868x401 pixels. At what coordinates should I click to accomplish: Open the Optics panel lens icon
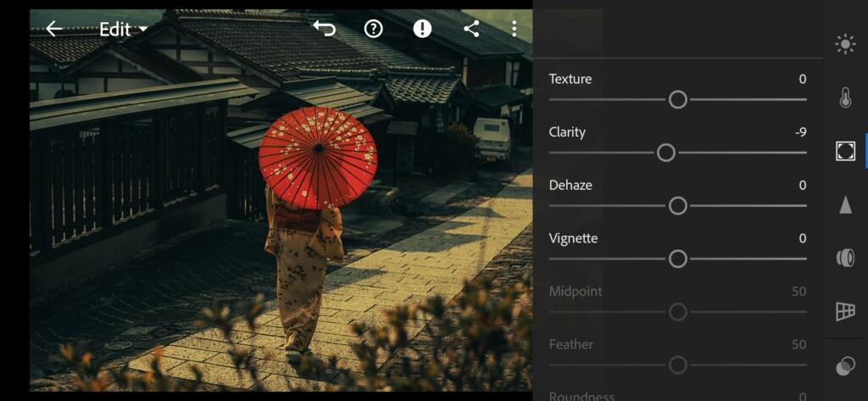coord(845,258)
